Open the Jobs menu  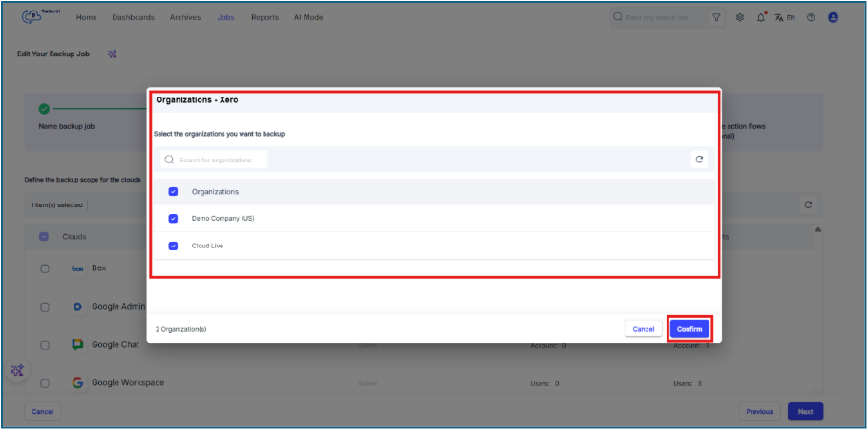(226, 18)
